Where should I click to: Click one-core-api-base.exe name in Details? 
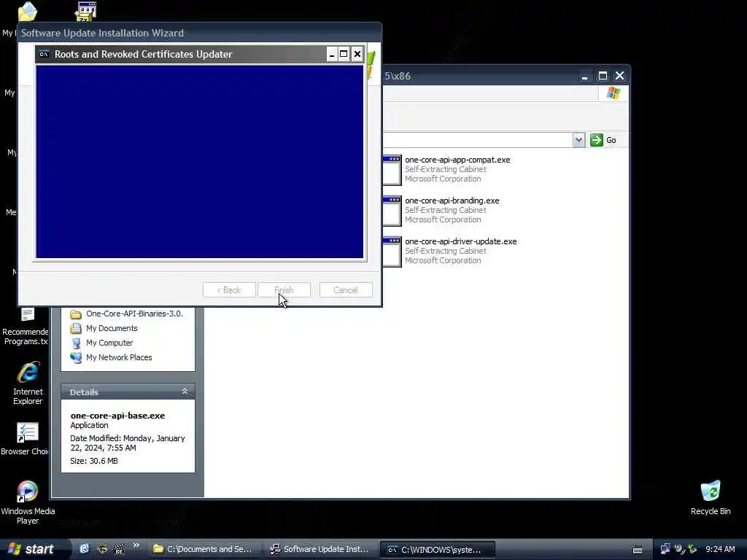[117, 416]
